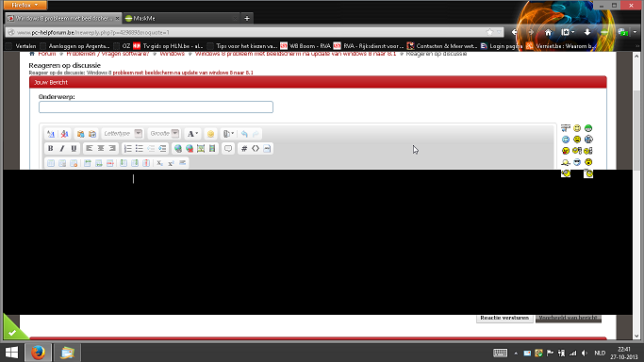Insert an ordered numbered list

[127, 149]
